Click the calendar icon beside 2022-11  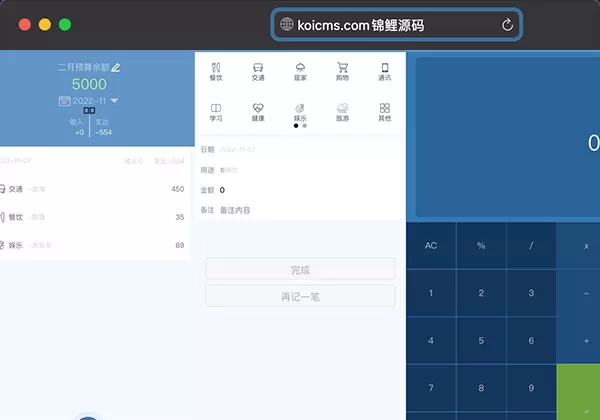pyautogui.click(x=64, y=101)
